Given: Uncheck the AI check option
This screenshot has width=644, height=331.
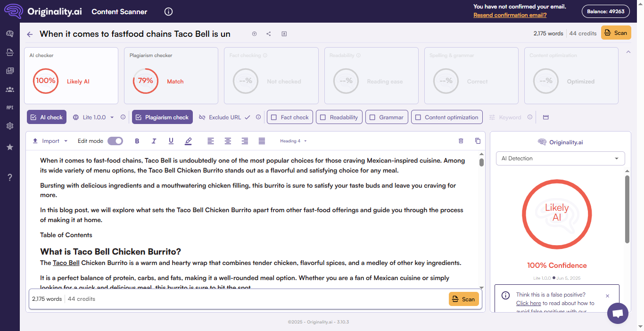Looking at the screenshot, I should (x=47, y=117).
